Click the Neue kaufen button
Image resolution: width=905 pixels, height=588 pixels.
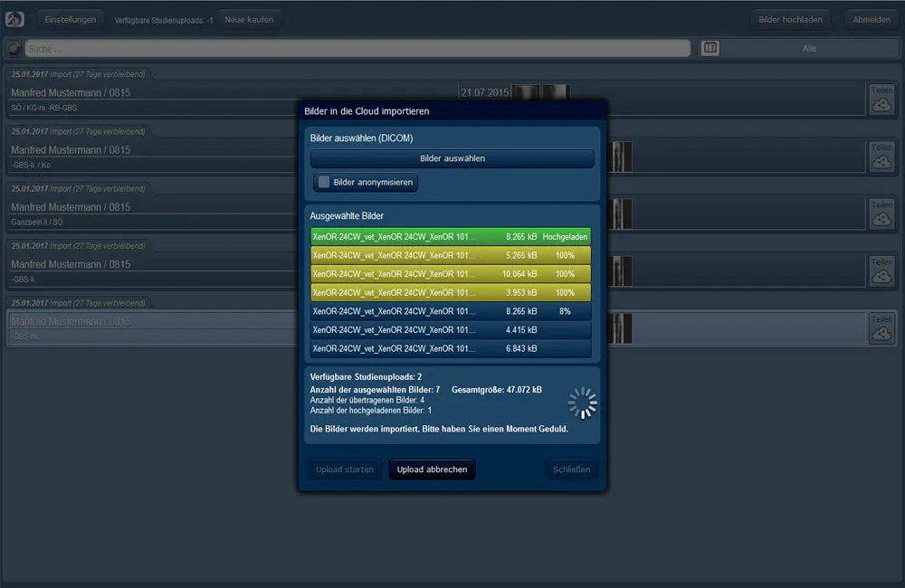250,19
